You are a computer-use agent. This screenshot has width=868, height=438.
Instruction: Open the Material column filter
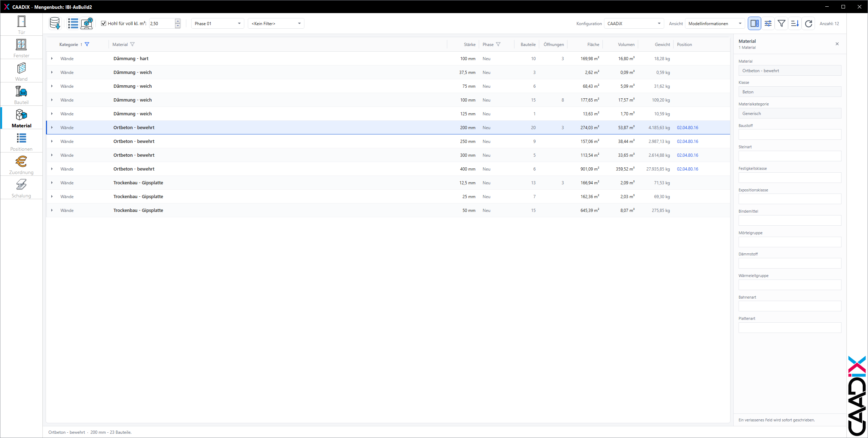[132, 44]
